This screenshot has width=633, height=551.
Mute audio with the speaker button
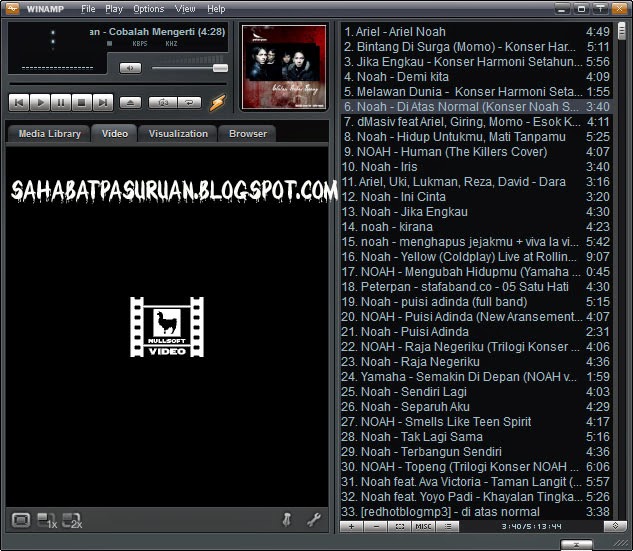coord(130,68)
